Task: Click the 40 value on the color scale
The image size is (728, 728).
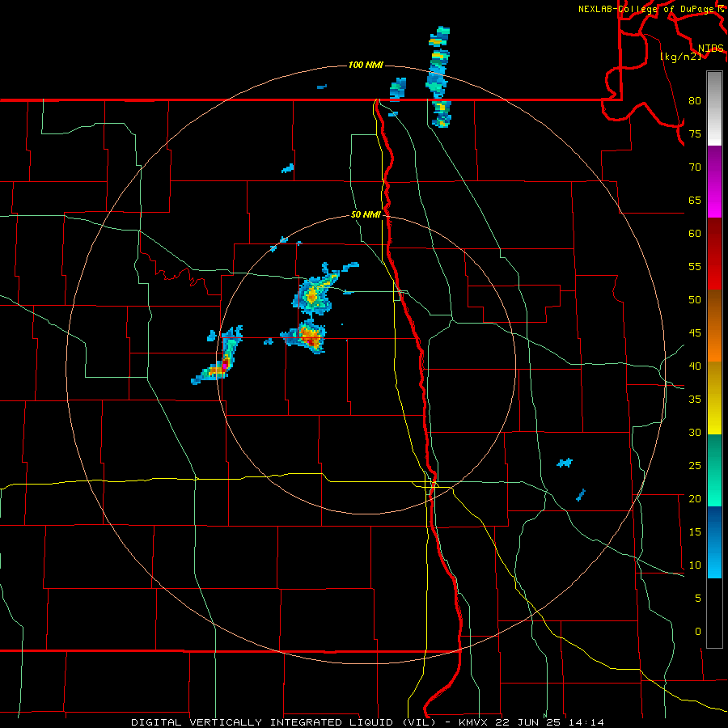Action: click(695, 366)
